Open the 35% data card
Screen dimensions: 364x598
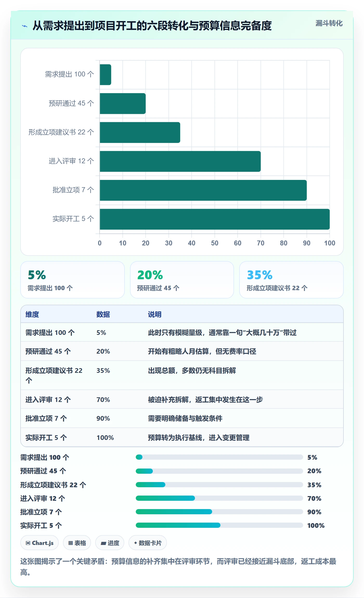291,280
